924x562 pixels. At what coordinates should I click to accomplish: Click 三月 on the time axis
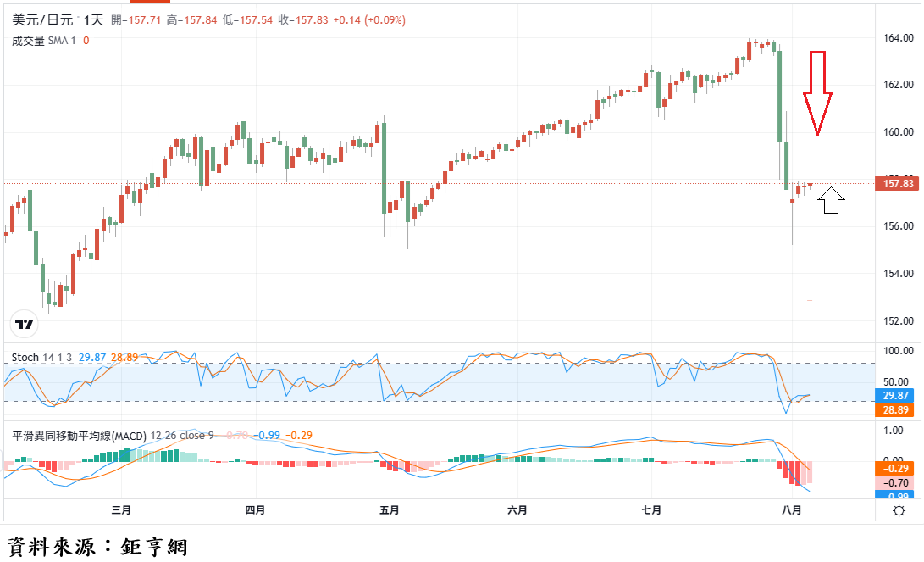(x=121, y=509)
